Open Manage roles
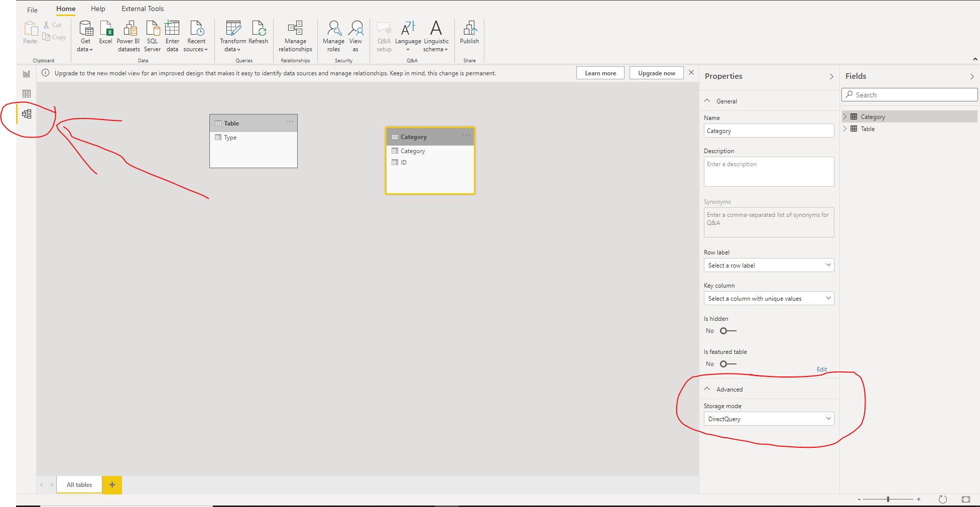Image resolution: width=980 pixels, height=507 pixels. tap(333, 36)
